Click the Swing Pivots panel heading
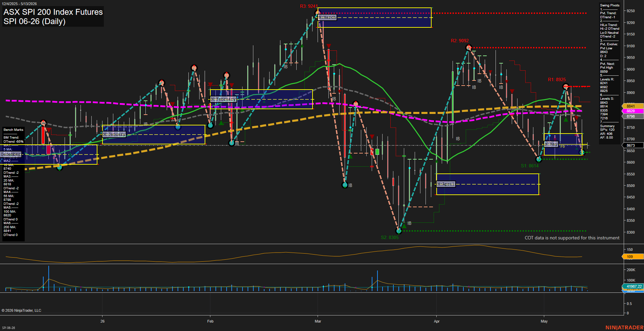Image resolution: width=644 pixels, height=331 pixels. coord(609,5)
